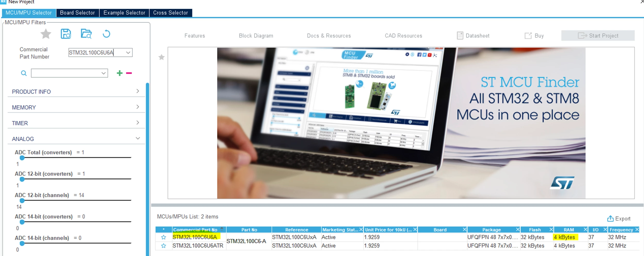Favorite the MCU with the star beside the banner
This screenshot has height=256, width=644.
pyautogui.click(x=161, y=57)
